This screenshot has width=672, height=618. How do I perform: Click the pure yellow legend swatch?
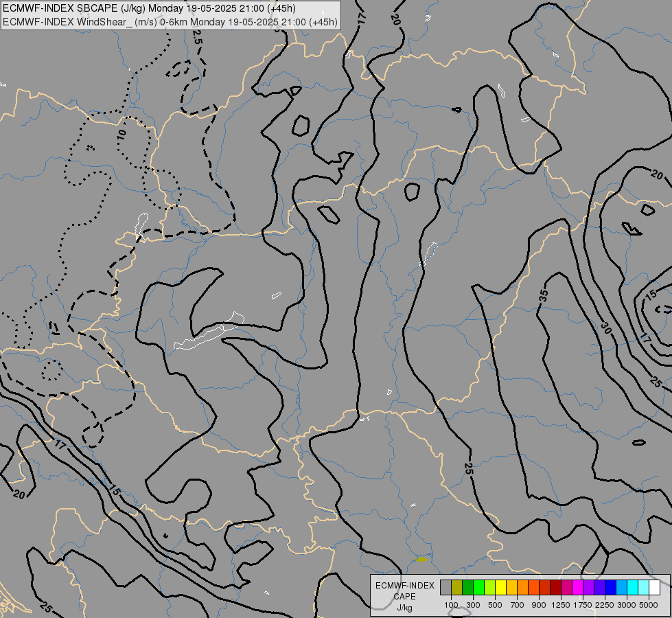500,588
